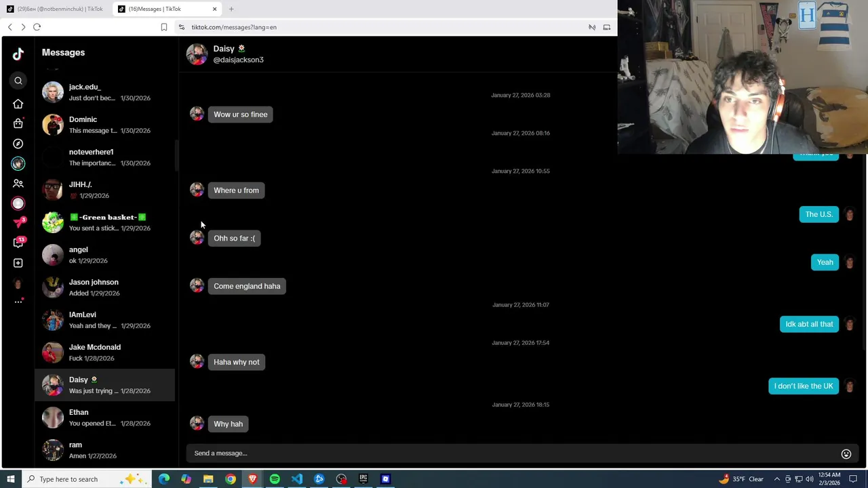
Task: Click the 'Ohh so far :(' message
Action: pos(235,239)
